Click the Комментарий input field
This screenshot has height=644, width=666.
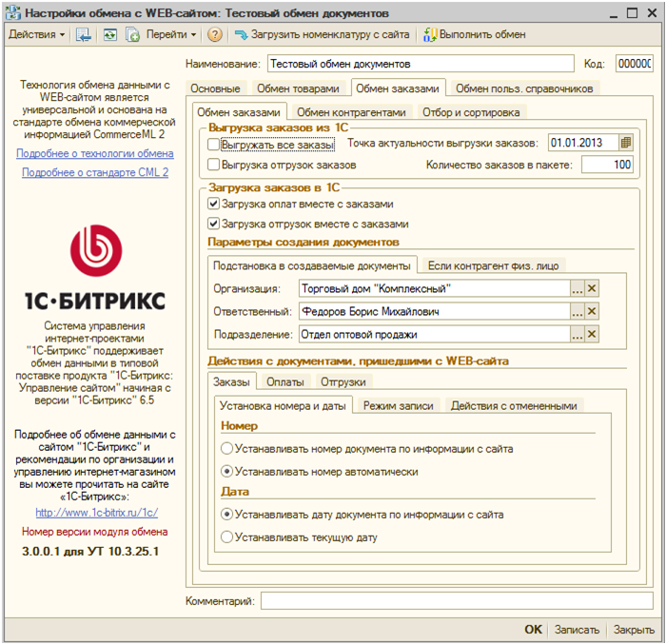457,600
